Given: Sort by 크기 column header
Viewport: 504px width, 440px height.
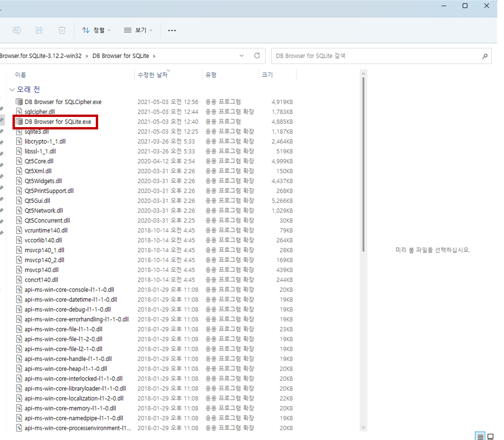Looking at the screenshot, I should (x=267, y=75).
